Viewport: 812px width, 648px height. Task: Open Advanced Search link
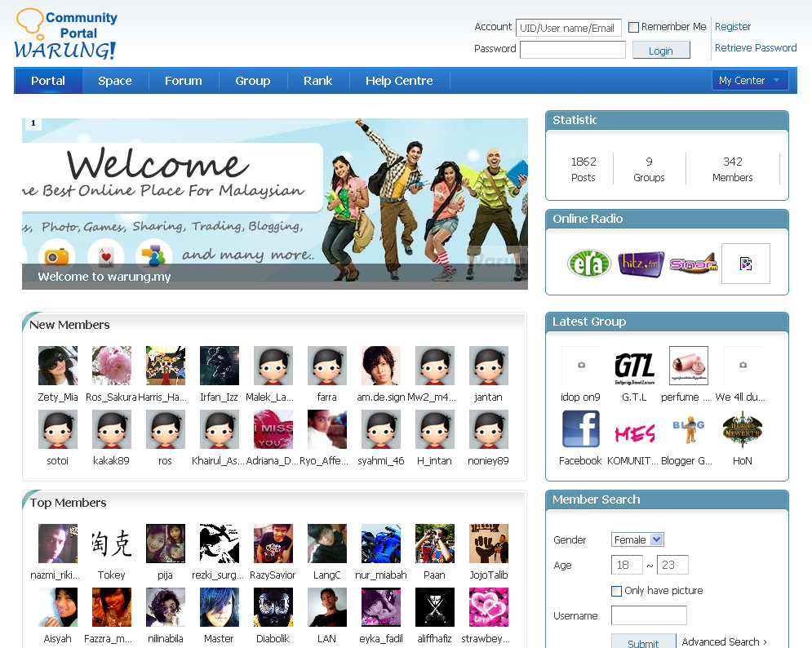724,641
